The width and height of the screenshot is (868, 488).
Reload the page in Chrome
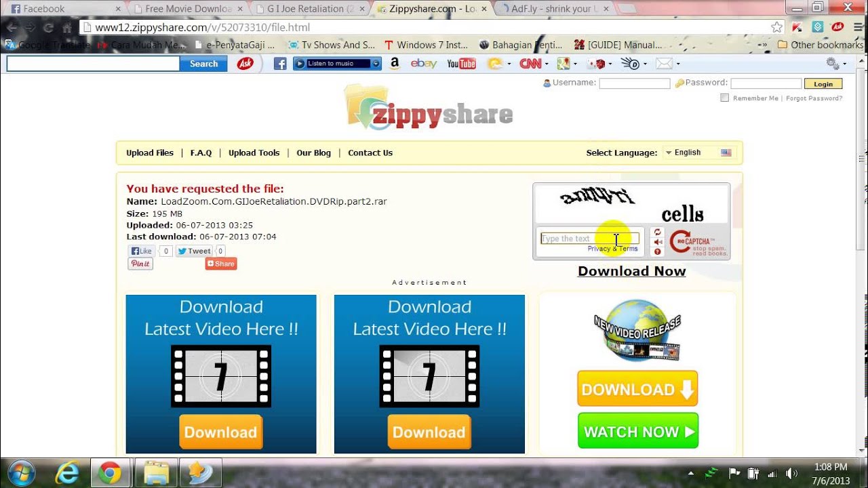pyautogui.click(x=48, y=28)
